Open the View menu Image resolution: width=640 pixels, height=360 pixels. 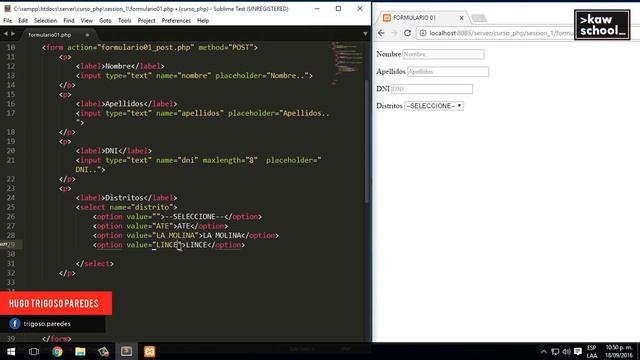(87, 20)
